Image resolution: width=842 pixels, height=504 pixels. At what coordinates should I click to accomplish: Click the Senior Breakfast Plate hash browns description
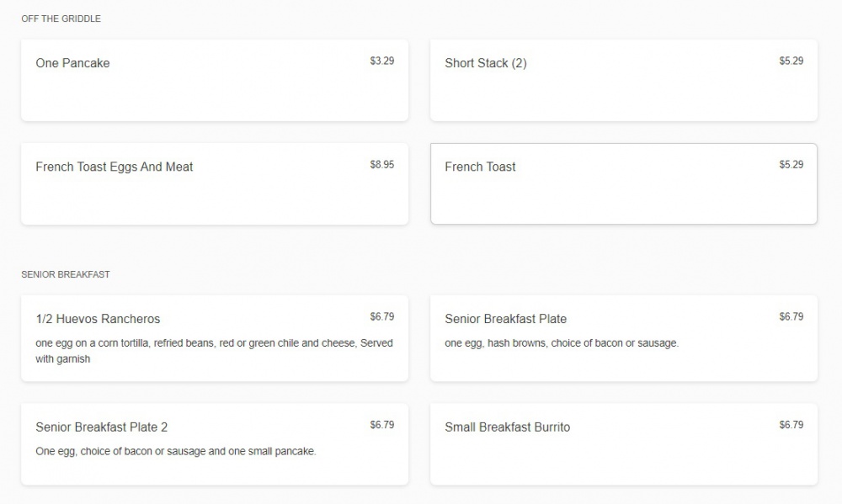tap(562, 343)
